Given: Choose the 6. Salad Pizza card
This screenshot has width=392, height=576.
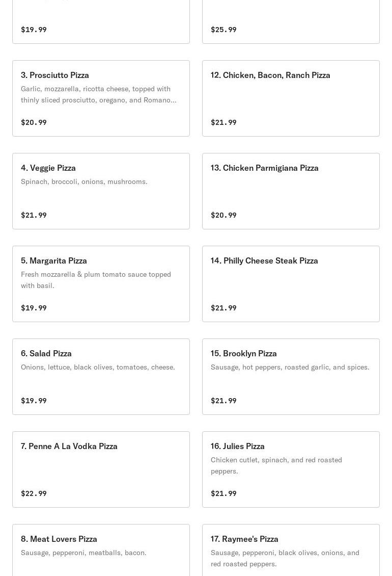Looking at the screenshot, I should (x=101, y=377).
